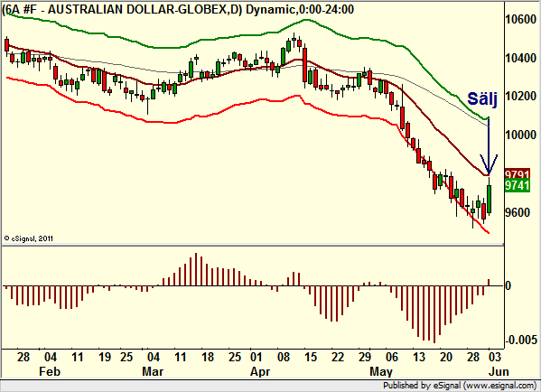
Task: Click the '08' date label in April
Action: tap(284, 357)
